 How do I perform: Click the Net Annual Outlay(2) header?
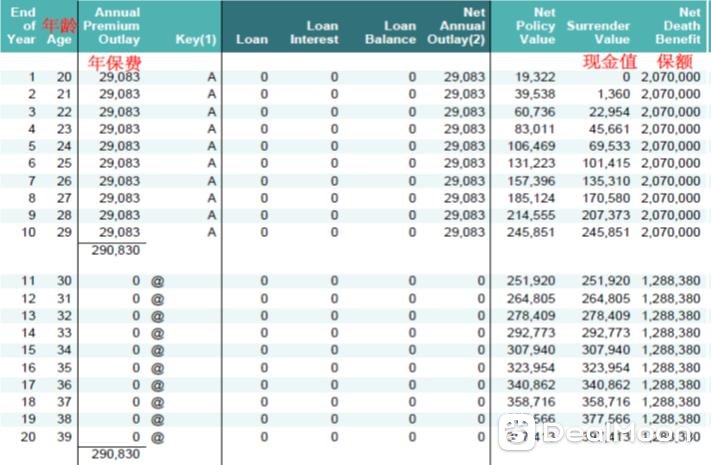click(x=456, y=26)
